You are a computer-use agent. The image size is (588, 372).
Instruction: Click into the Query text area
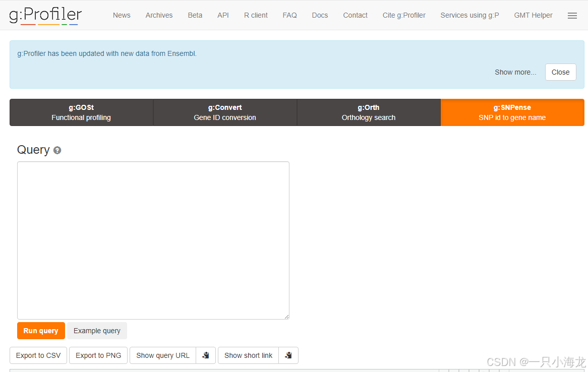coord(153,240)
